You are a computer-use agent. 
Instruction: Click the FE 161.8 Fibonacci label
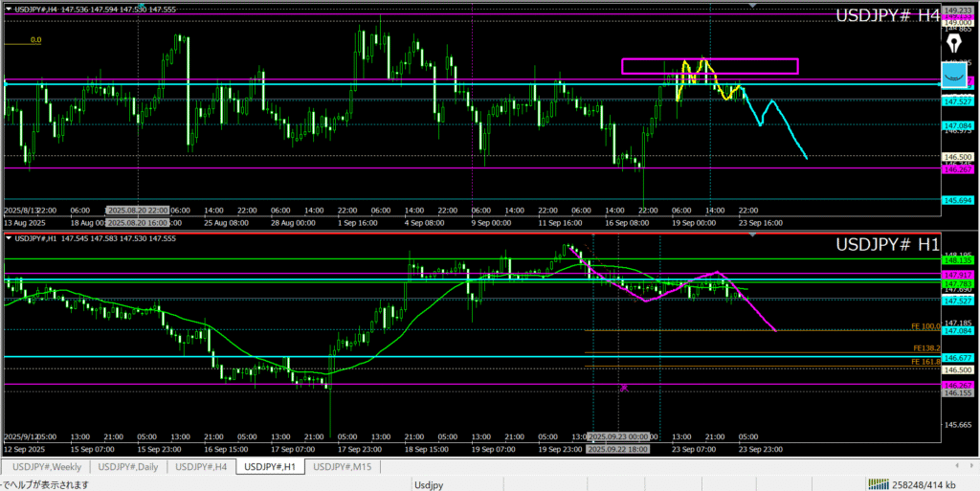[x=926, y=362]
